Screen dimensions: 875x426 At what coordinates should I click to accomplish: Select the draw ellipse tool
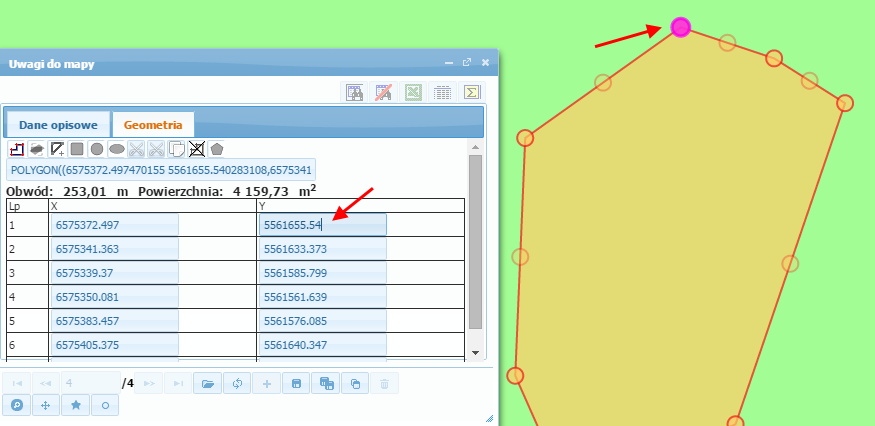click(x=117, y=149)
